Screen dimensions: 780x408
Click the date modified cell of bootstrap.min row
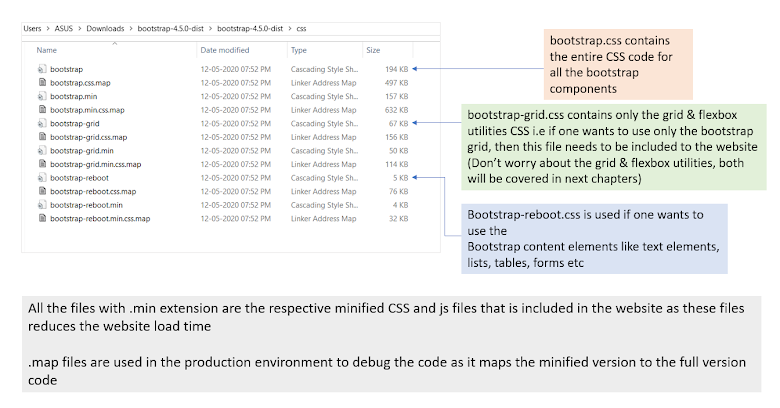click(236, 96)
